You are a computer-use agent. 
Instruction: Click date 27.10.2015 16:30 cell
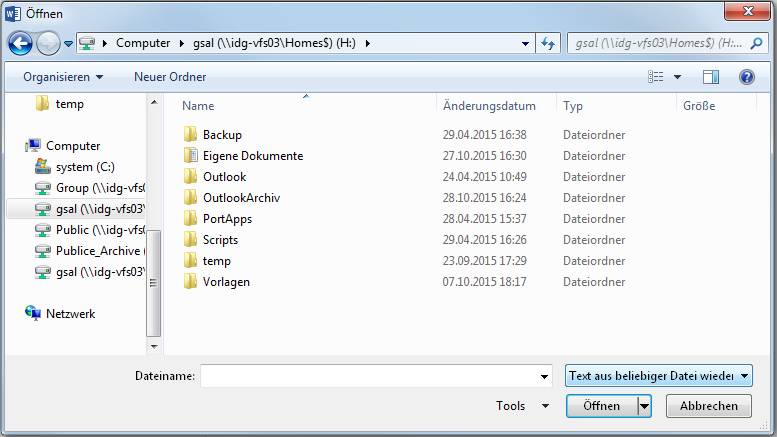(485, 156)
